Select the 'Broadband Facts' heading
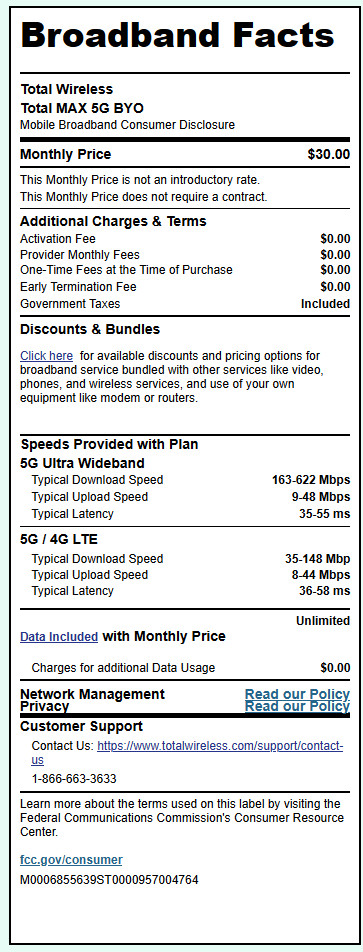 tap(177, 36)
